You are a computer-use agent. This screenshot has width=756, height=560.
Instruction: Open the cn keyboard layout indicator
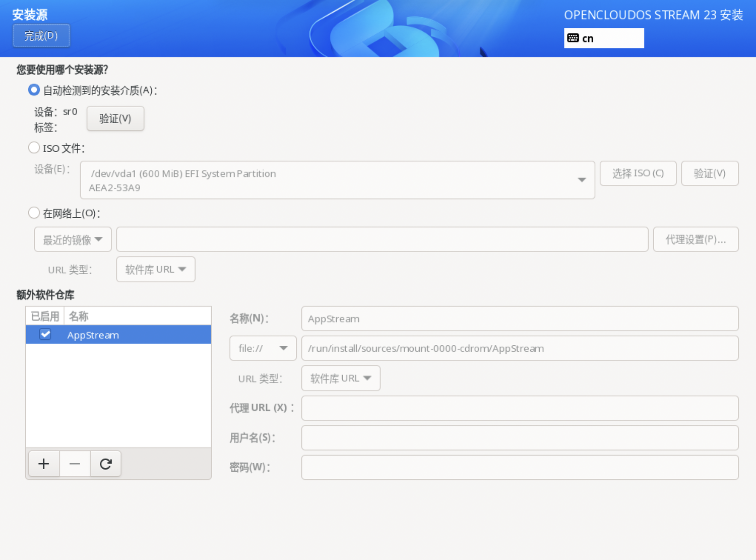[604, 38]
